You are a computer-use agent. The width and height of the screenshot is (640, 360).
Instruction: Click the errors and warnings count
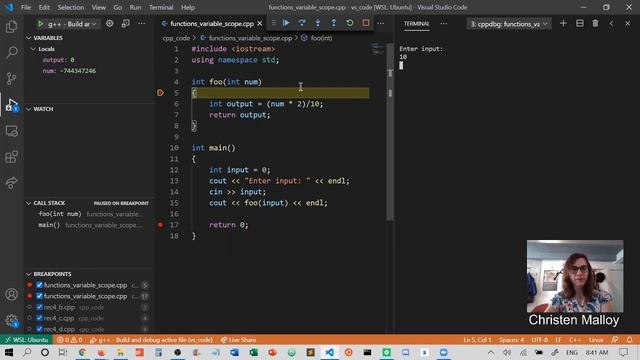pyautogui.click(x=69, y=340)
